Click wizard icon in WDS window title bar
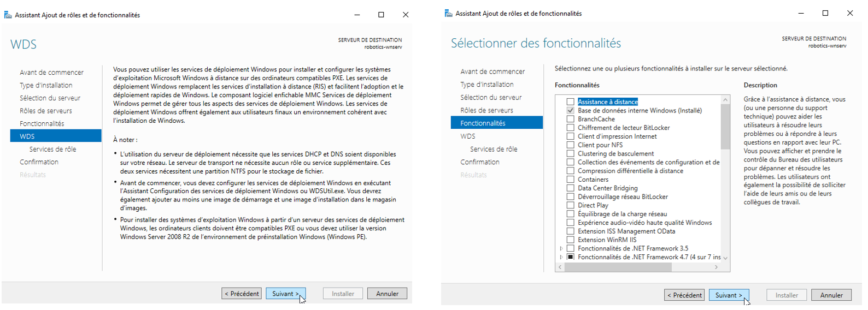The width and height of the screenshot is (868, 310). (x=8, y=15)
